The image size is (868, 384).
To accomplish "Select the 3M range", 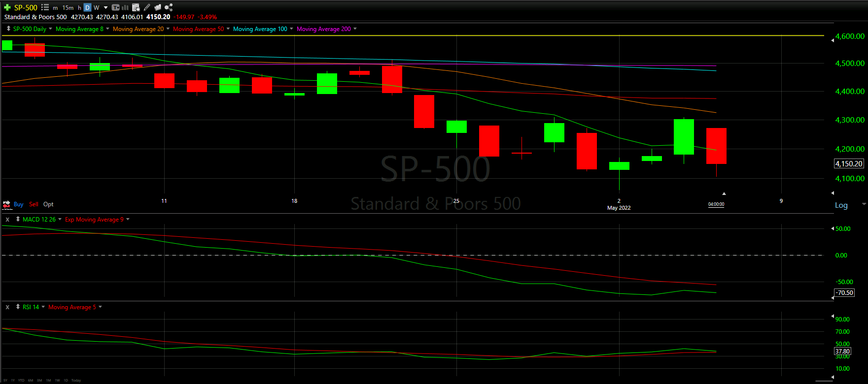I will (x=39, y=381).
